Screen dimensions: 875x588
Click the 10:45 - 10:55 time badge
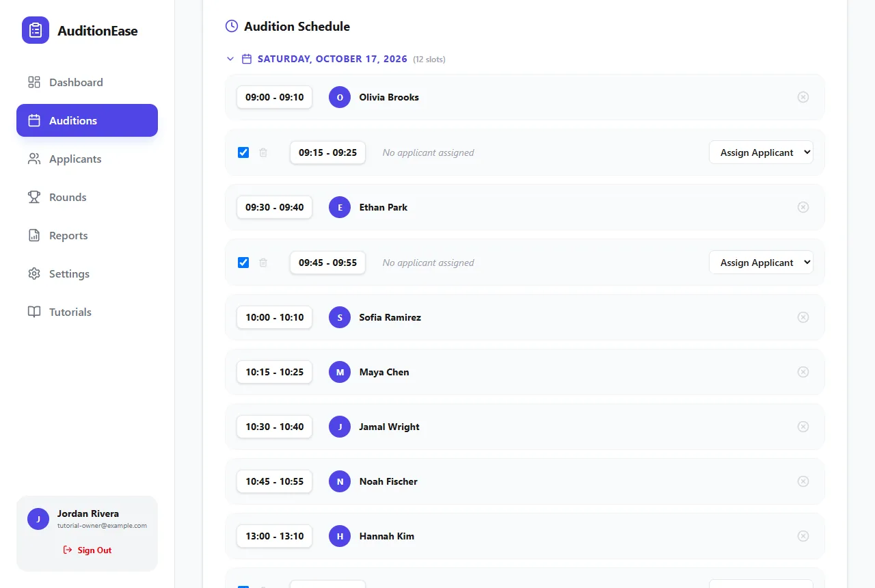click(274, 481)
